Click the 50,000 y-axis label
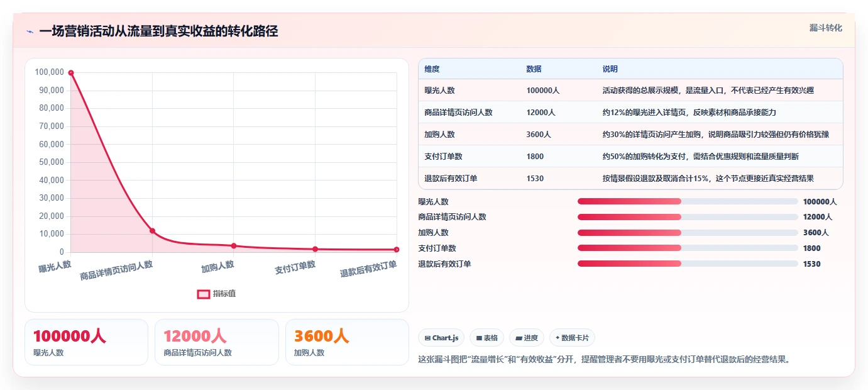Viewport: 868px width, 390px height. (52, 162)
